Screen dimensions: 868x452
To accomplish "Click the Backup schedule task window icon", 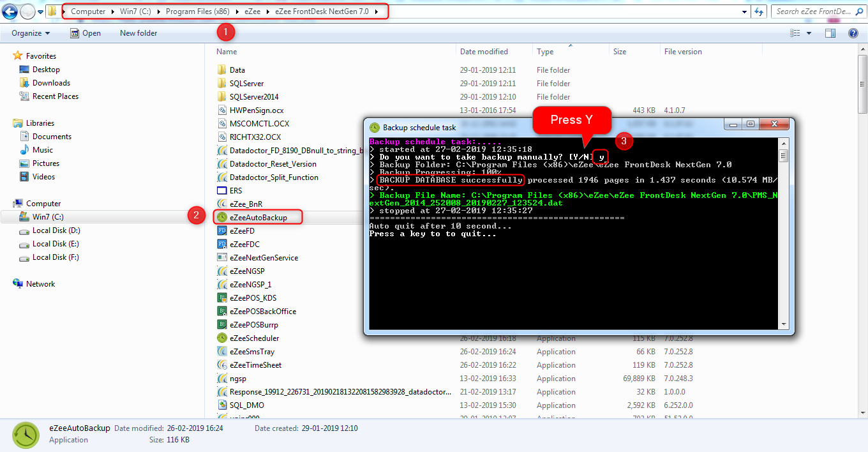I will (375, 128).
